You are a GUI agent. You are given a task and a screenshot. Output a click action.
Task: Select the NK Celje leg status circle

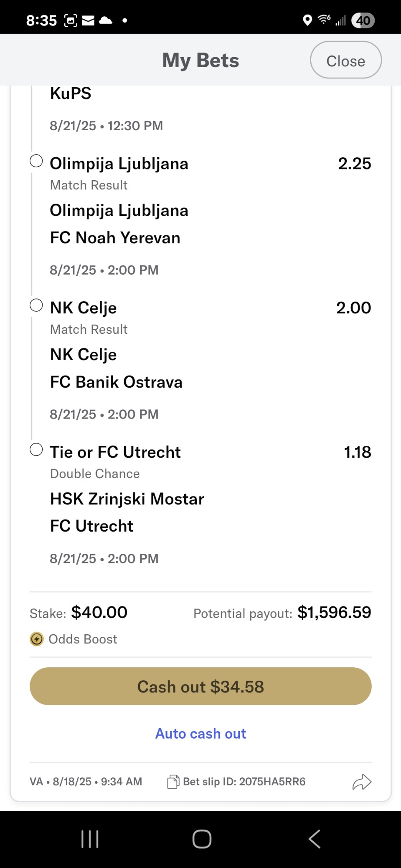tap(36, 305)
